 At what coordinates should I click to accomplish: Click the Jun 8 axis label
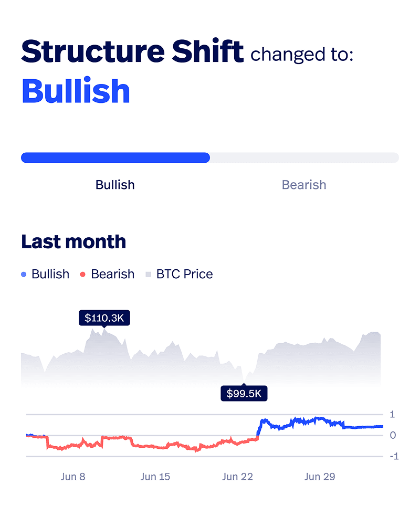(73, 477)
